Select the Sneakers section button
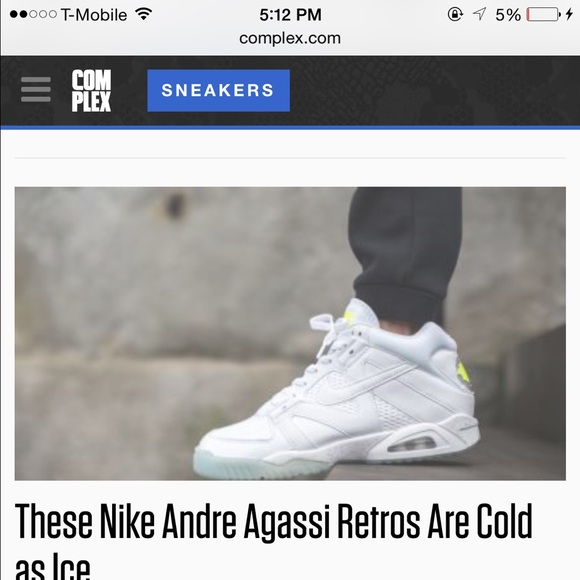 pos(218,91)
